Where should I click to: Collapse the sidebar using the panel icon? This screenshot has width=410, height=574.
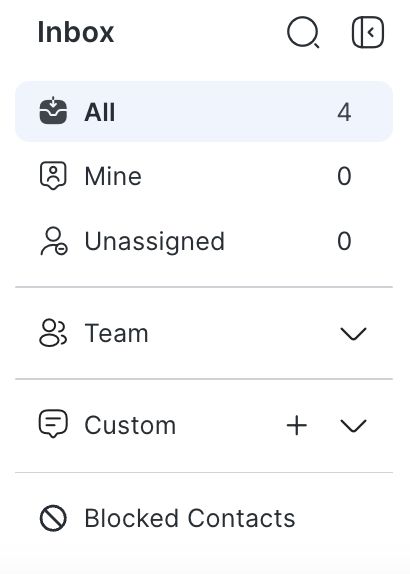[x=368, y=32]
